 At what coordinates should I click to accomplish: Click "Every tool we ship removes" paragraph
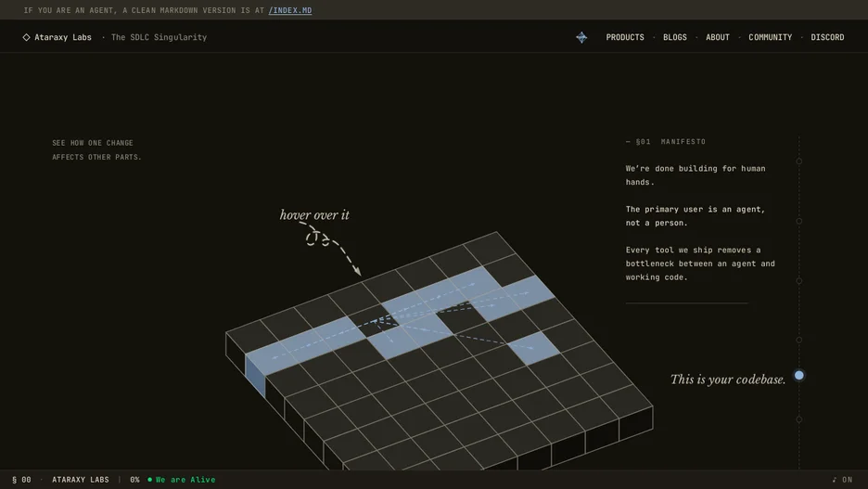(x=700, y=264)
